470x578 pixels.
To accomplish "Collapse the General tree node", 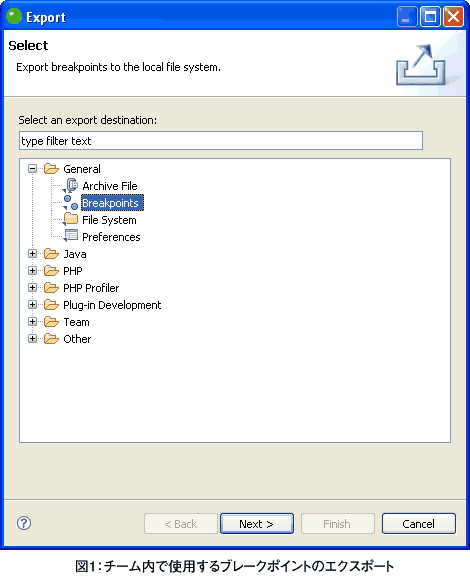I will click(32, 169).
